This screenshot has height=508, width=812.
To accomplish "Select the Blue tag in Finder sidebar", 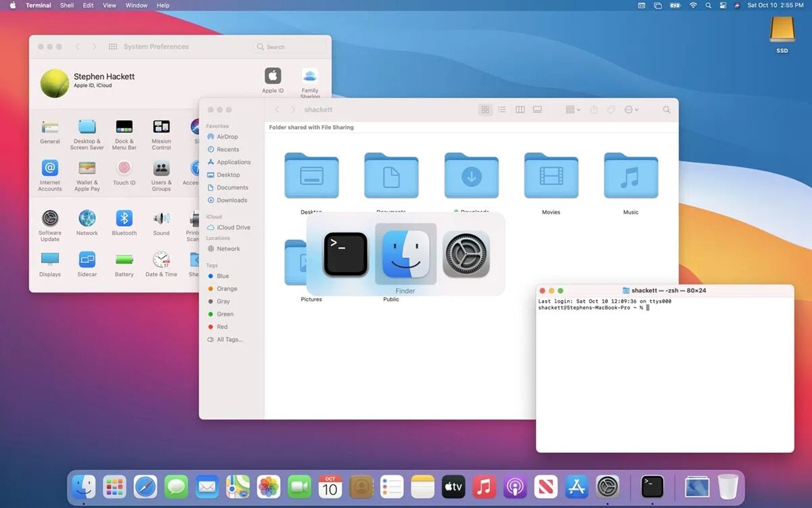I will click(218, 276).
